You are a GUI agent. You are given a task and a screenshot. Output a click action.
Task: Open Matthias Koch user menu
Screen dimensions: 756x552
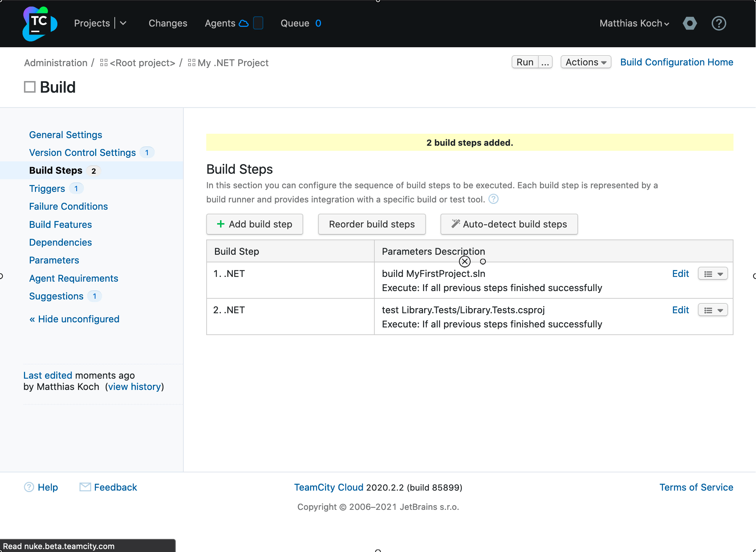(634, 23)
